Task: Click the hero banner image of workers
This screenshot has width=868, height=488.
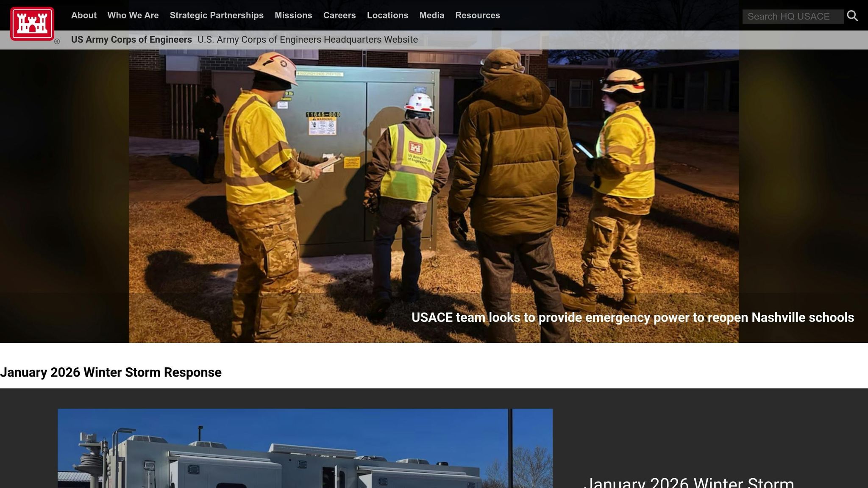Action: click(x=434, y=182)
